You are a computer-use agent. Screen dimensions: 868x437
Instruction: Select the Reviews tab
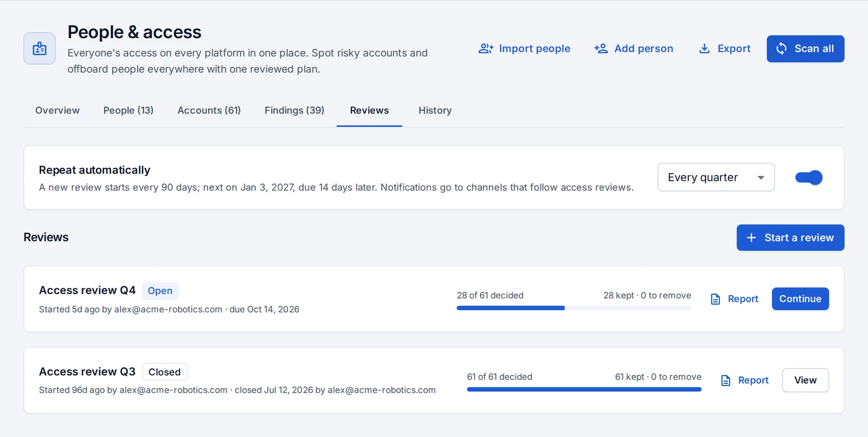tap(369, 110)
